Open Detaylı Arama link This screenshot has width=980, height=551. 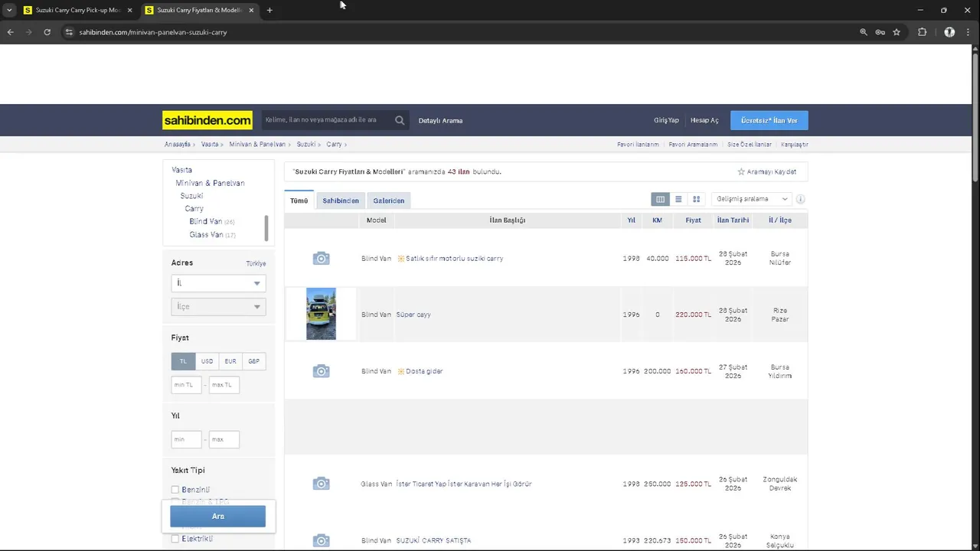tap(440, 120)
